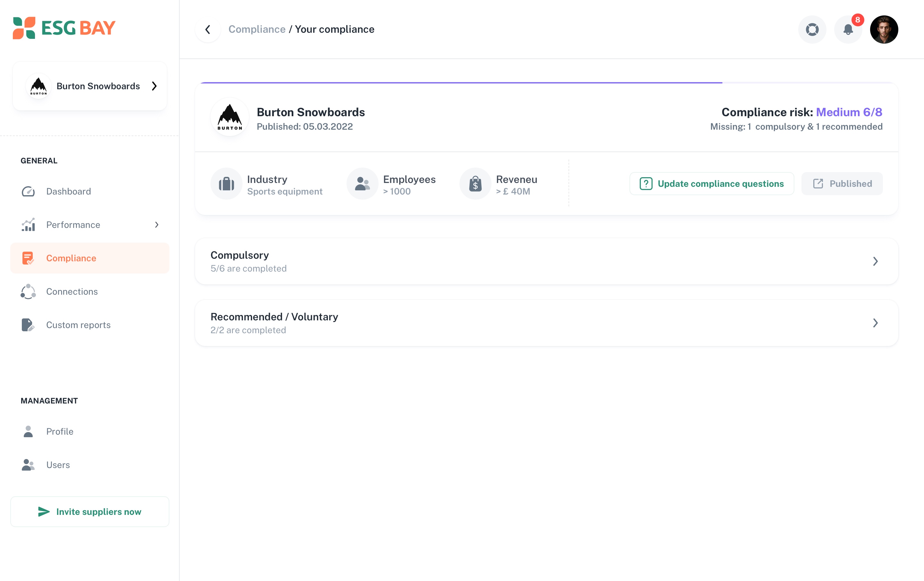Image resolution: width=924 pixels, height=581 pixels.
Task: Click the Compliance breadcrumb link
Action: [x=257, y=29]
